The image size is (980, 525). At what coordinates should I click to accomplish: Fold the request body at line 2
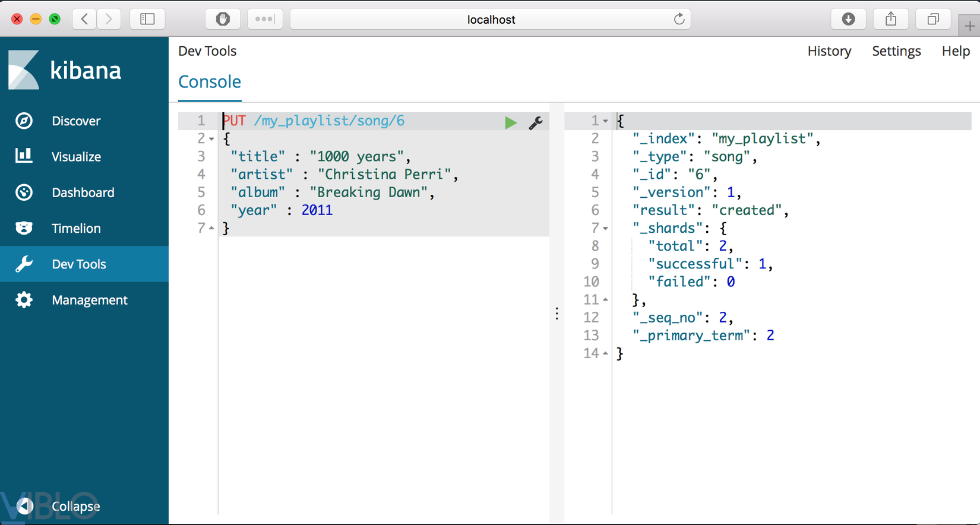click(211, 139)
